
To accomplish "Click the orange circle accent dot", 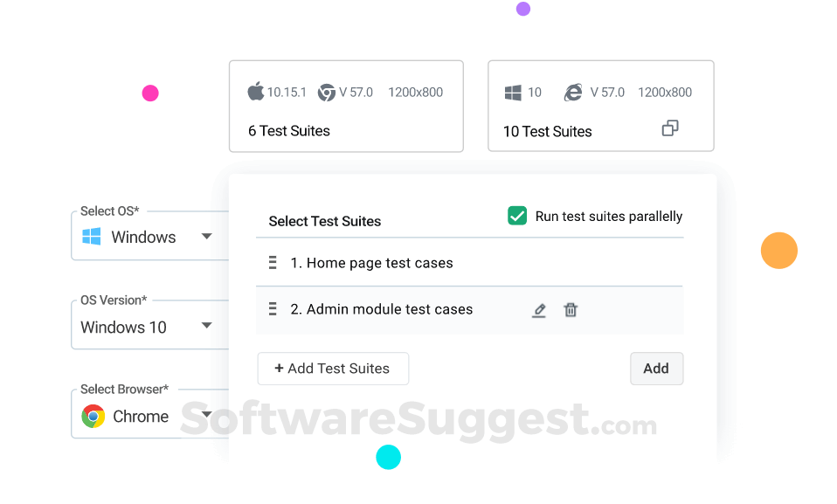I will coord(778,251).
